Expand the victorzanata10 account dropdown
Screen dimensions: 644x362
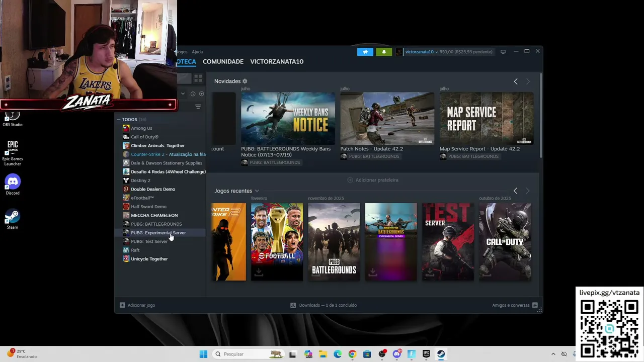click(x=436, y=52)
